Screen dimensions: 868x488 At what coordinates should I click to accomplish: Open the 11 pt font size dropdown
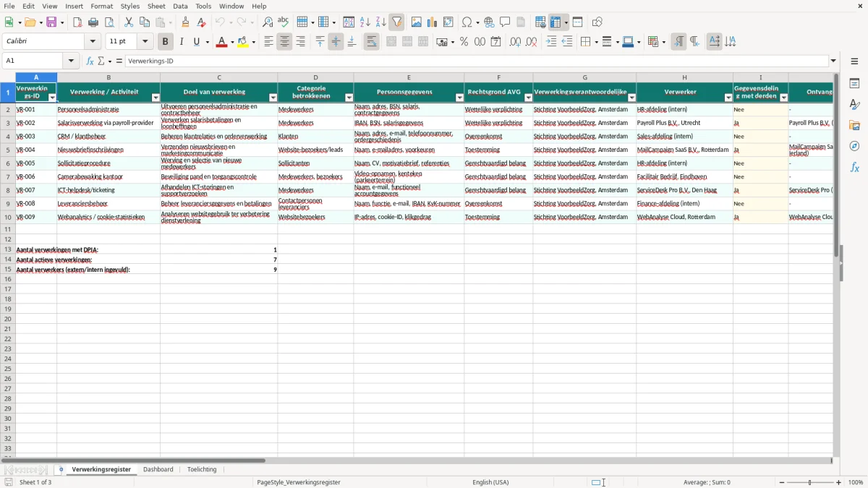(145, 42)
